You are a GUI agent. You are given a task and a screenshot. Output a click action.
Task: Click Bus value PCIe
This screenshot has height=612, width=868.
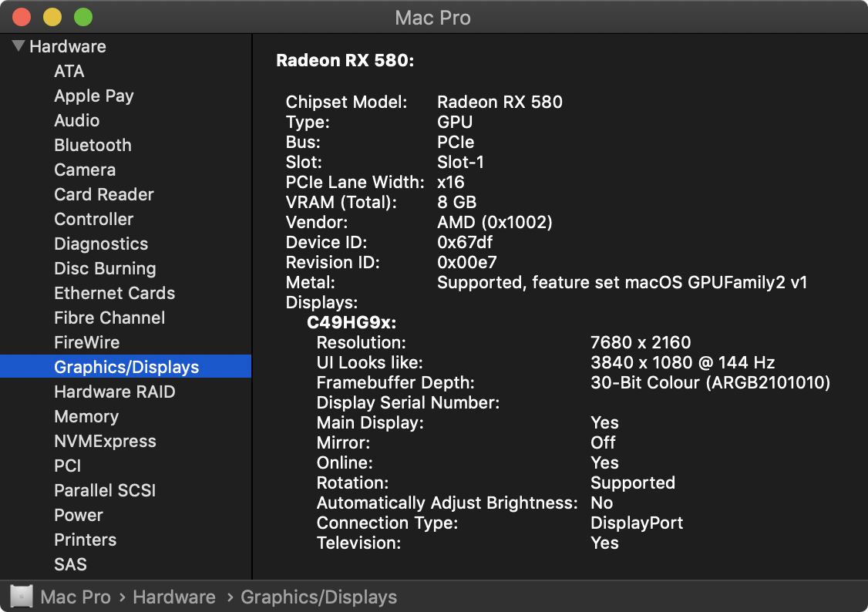(455, 143)
